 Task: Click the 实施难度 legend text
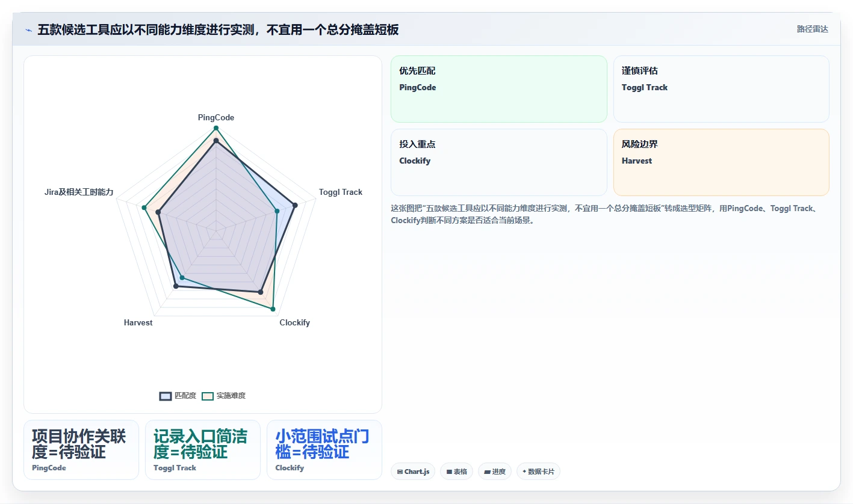[231, 396]
